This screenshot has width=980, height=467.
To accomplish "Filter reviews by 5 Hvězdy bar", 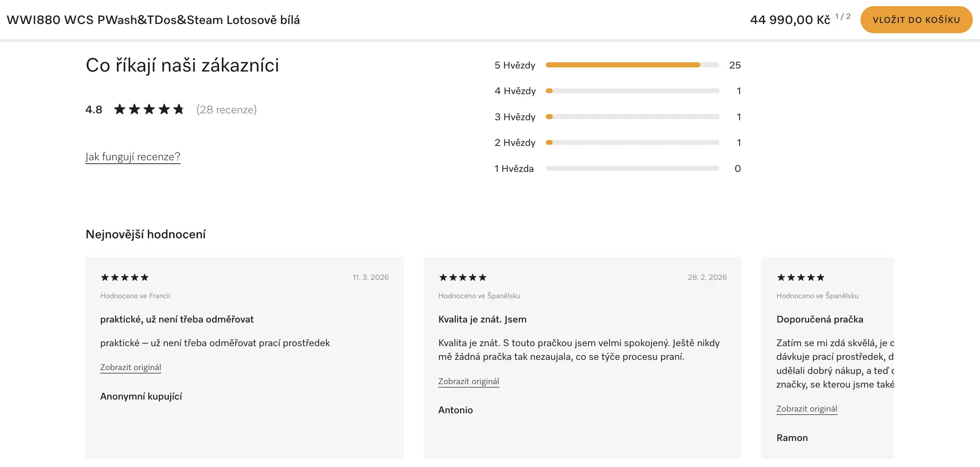I will 632,65.
